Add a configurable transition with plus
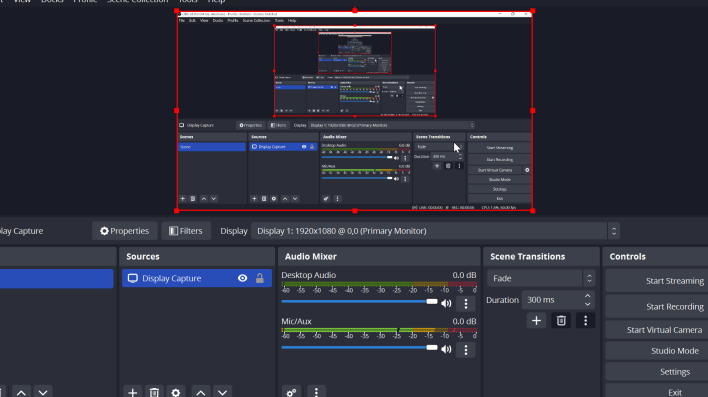The image size is (708, 397). [536, 321]
